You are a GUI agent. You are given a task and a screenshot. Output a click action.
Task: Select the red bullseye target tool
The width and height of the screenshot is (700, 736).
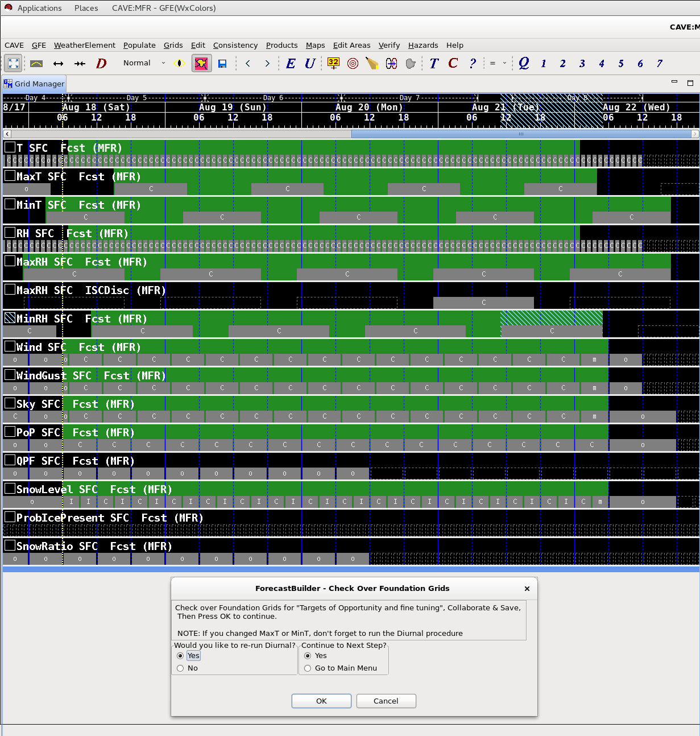pos(353,63)
